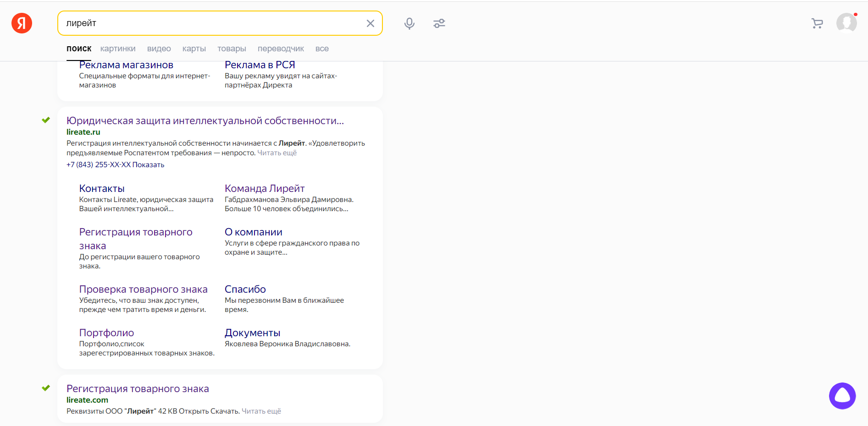Open search settings via the sliders icon

(439, 23)
